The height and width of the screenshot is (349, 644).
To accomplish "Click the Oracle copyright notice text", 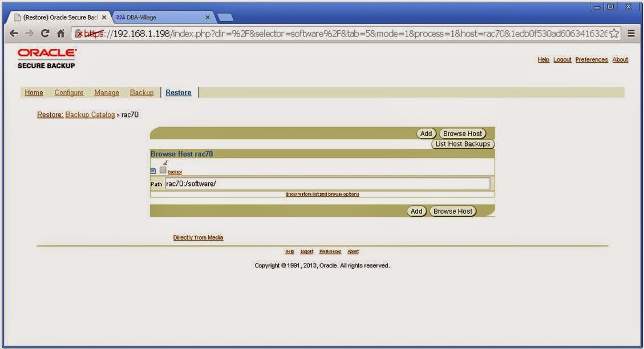I will point(322,266).
